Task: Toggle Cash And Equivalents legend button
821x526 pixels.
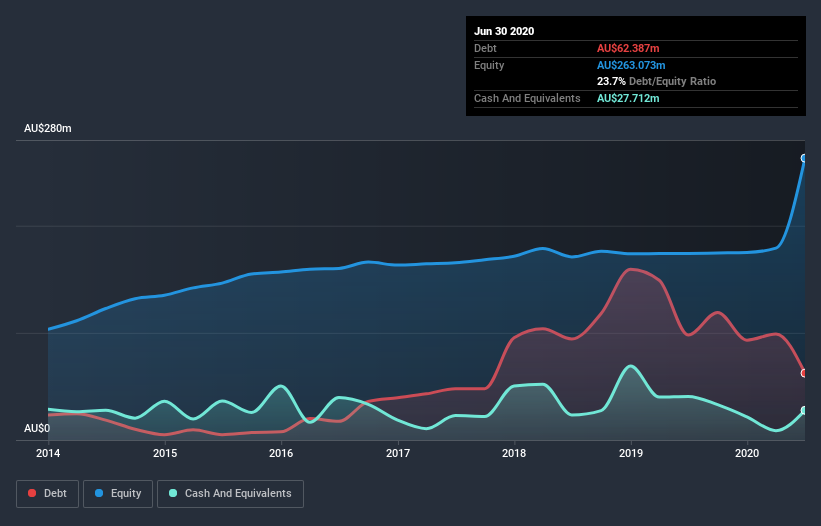Action: [230, 494]
